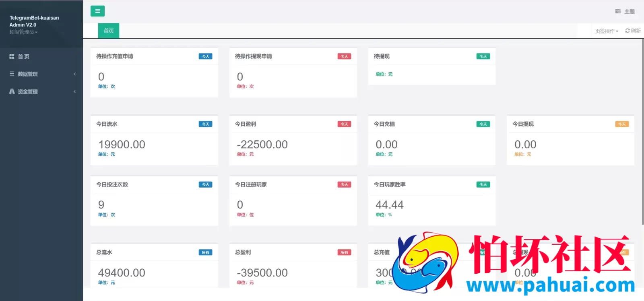Expand the 资金管理 sidebar menu

pos(41,92)
